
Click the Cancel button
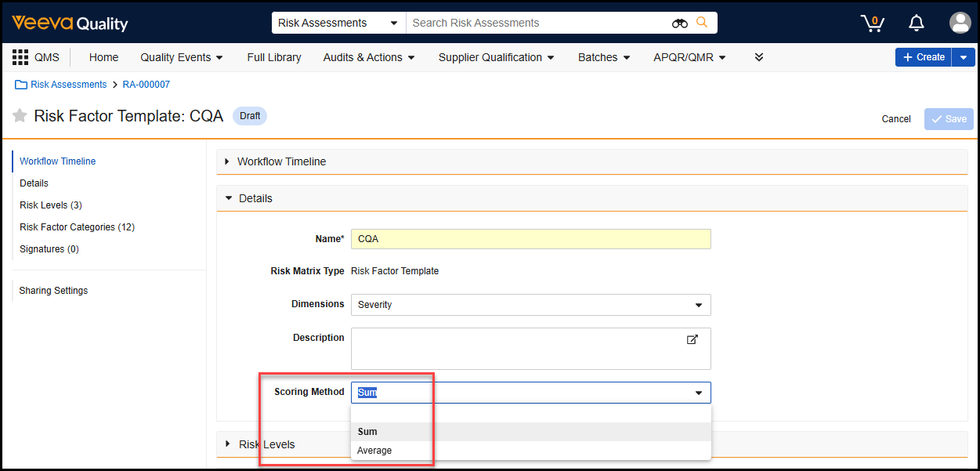tap(895, 119)
